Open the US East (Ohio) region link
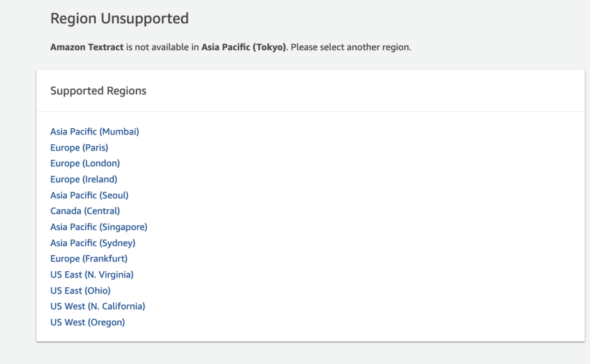The height and width of the screenshot is (364, 590). (x=80, y=290)
